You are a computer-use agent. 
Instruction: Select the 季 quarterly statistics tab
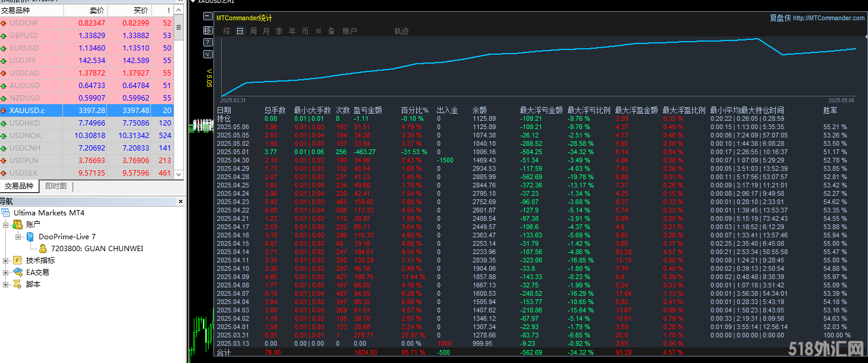(x=279, y=31)
